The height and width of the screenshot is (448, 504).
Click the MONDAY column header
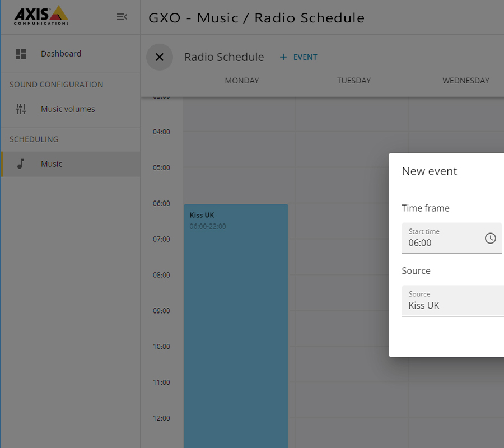click(x=241, y=81)
